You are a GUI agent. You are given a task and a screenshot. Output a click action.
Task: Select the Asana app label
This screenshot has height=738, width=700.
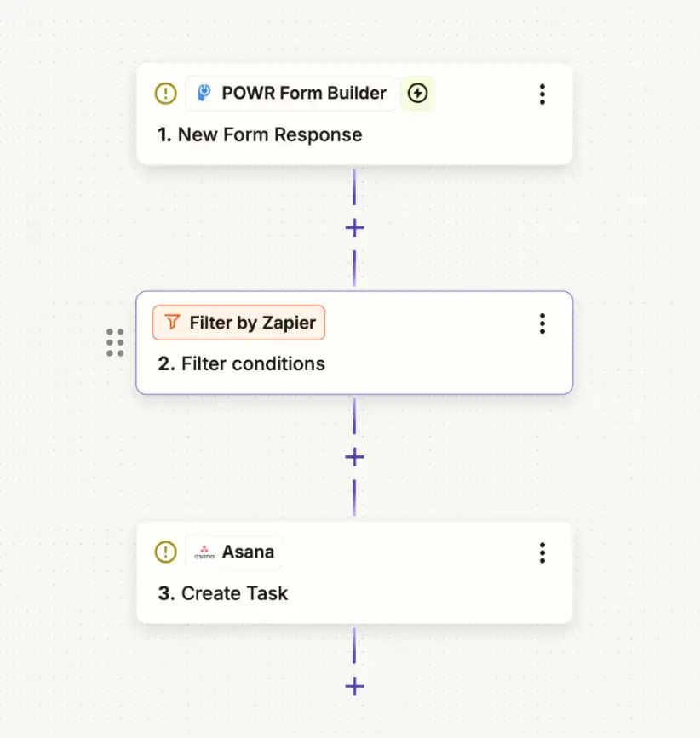pos(248,552)
